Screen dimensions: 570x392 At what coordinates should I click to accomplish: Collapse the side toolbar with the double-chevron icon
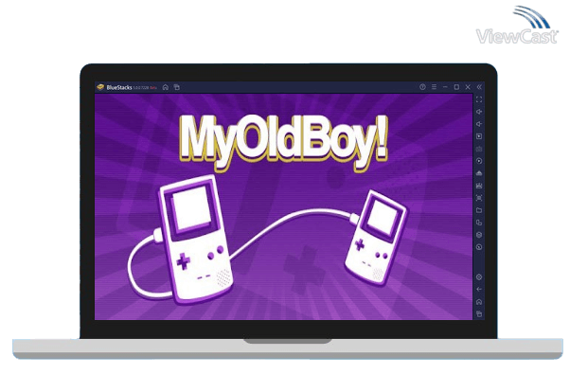(x=479, y=87)
